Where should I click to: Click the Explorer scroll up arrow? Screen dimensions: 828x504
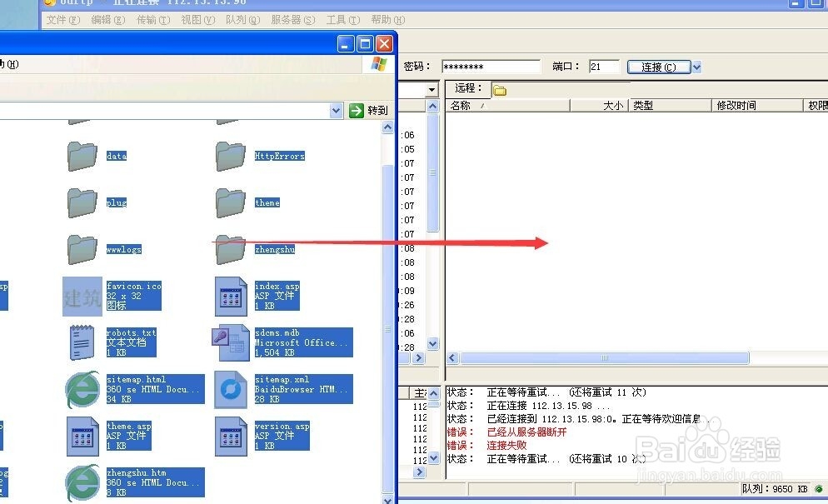click(x=387, y=127)
